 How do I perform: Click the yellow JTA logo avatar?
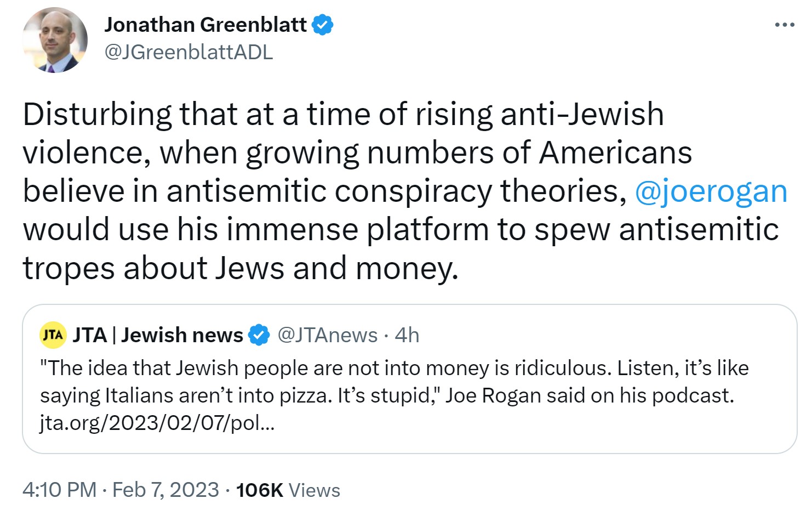tap(53, 335)
